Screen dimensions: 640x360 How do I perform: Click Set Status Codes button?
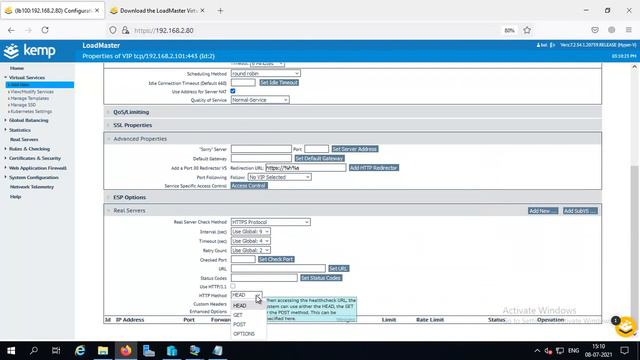321,278
